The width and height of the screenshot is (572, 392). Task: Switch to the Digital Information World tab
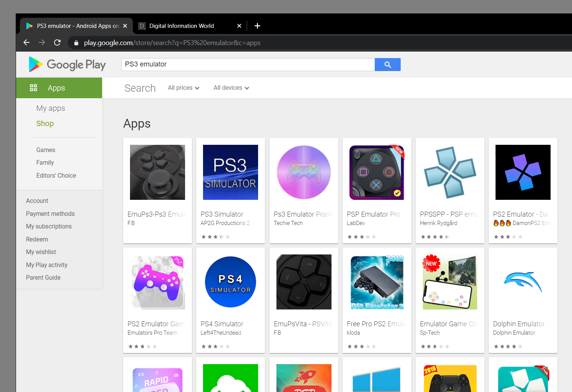tap(190, 26)
